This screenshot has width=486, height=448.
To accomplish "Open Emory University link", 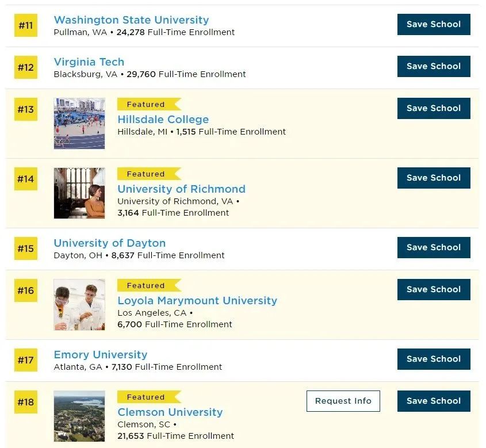I will [x=101, y=354].
